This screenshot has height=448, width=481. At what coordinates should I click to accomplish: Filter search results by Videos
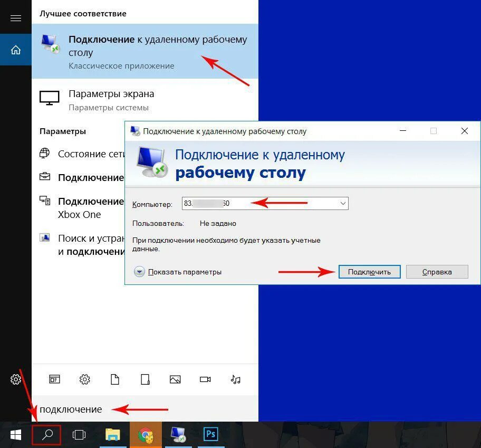tap(205, 379)
